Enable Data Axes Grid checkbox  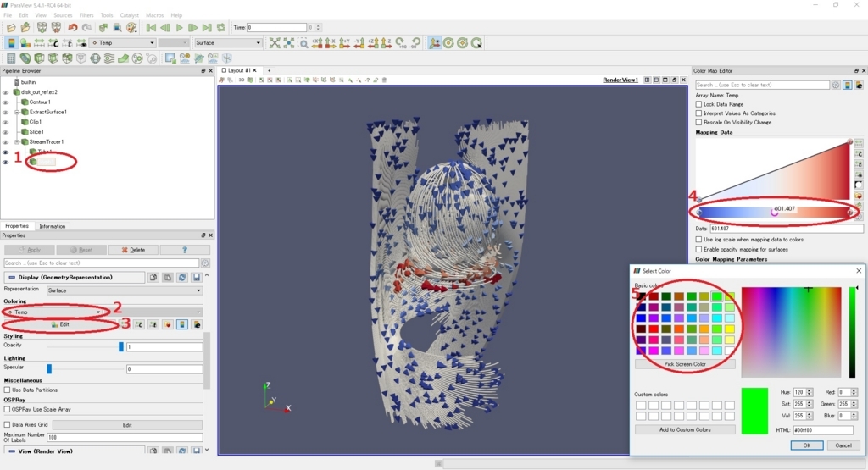7,424
